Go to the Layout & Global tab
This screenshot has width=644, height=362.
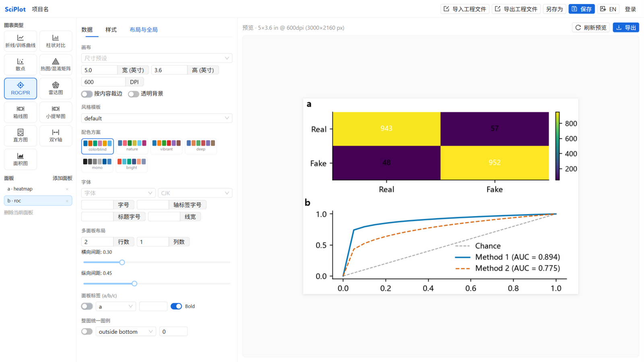point(144,30)
